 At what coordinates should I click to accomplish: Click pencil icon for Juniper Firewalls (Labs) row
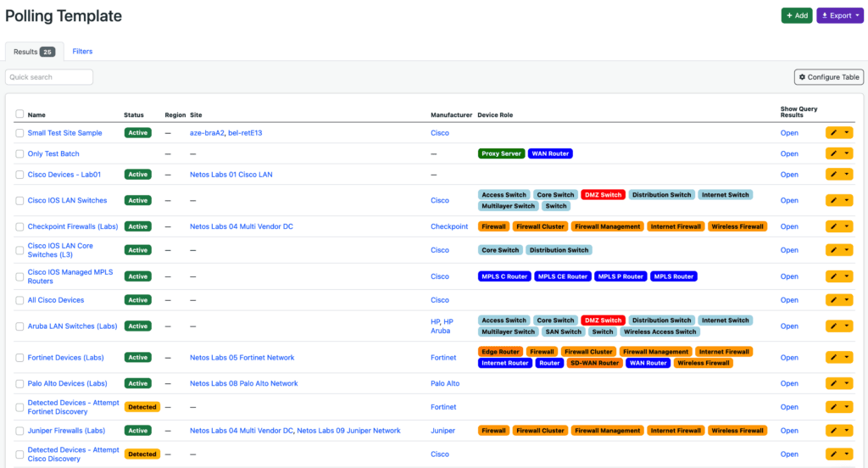pyautogui.click(x=834, y=431)
